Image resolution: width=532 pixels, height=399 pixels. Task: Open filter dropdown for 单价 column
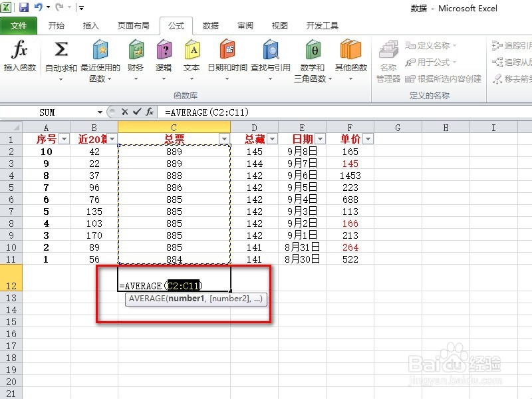368,139
